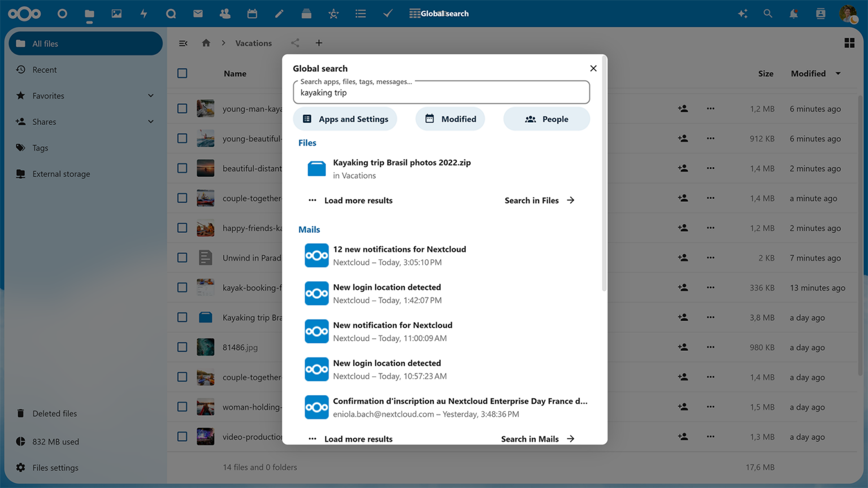Viewport: 868px width, 488px height.
Task: Check the box for Unwind in Paradise file
Action: (182, 258)
